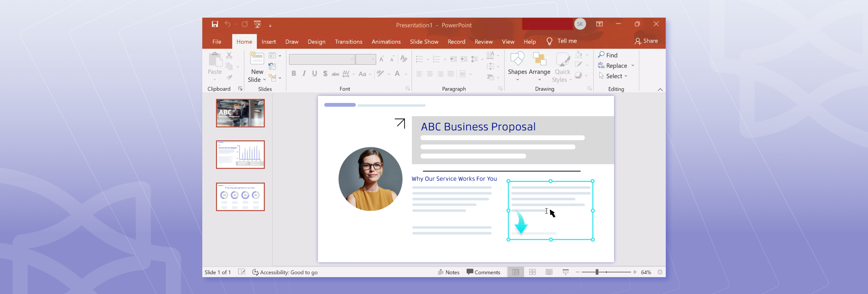
Task: Switch to the Draw tab
Action: pyautogui.click(x=292, y=42)
